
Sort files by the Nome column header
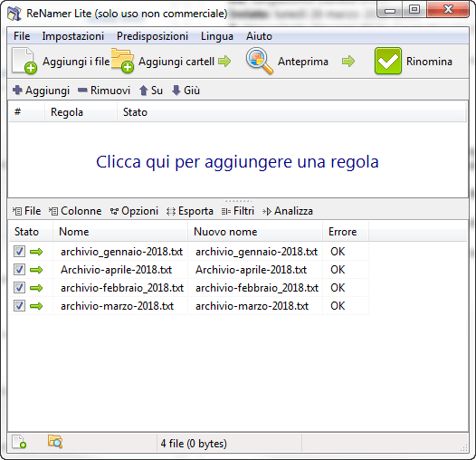pyautogui.click(x=120, y=232)
